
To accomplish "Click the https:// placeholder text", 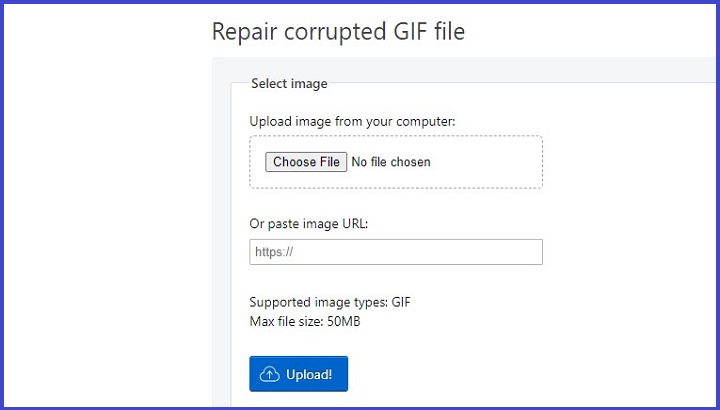I will [x=272, y=252].
